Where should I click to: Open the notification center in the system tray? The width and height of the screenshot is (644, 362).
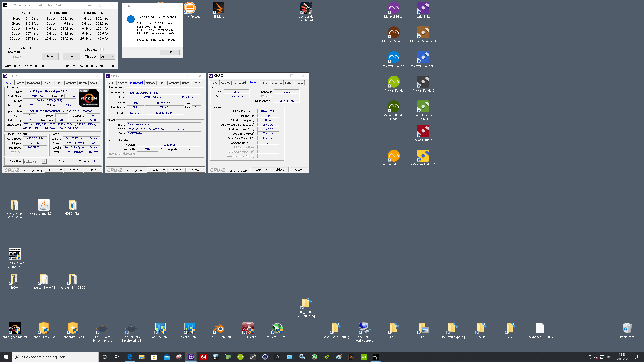(636, 357)
